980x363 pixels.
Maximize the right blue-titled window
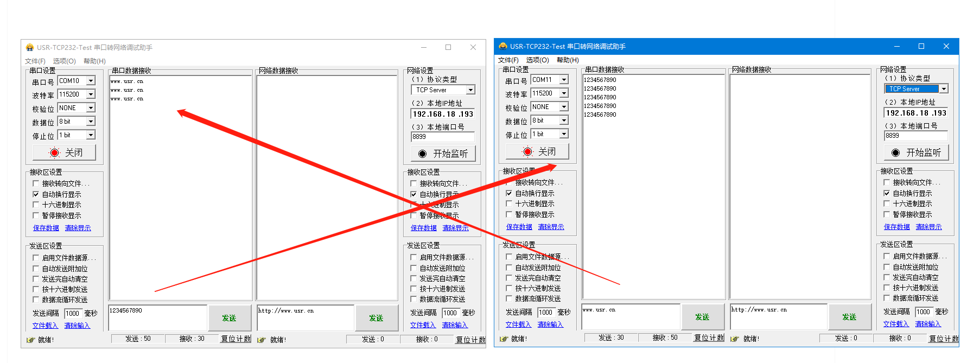(921, 47)
